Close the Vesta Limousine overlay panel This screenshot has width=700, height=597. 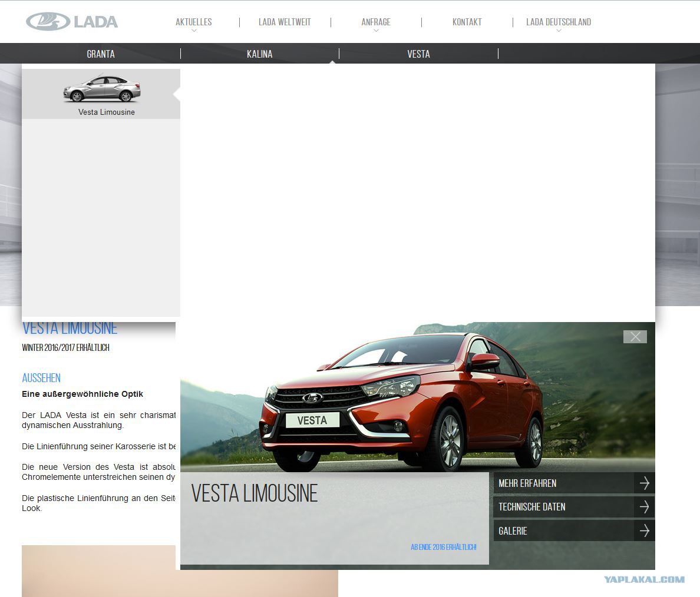point(635,337)
